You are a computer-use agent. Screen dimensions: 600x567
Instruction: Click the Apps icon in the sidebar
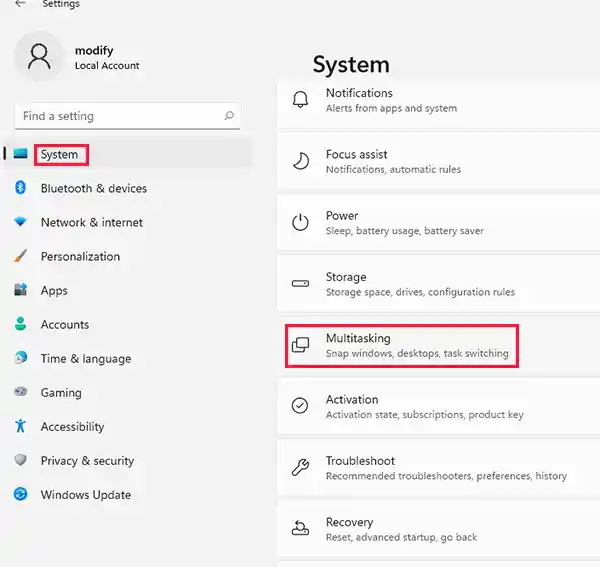[20, 290]
